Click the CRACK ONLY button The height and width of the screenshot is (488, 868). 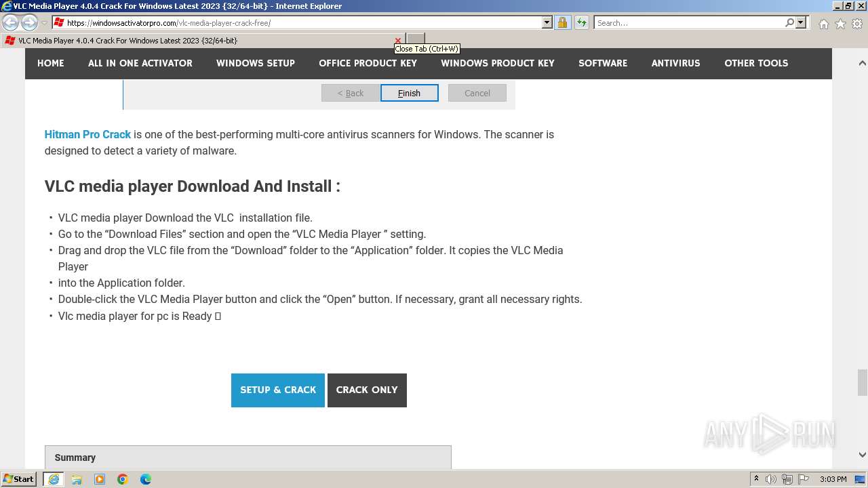point(367,390)
